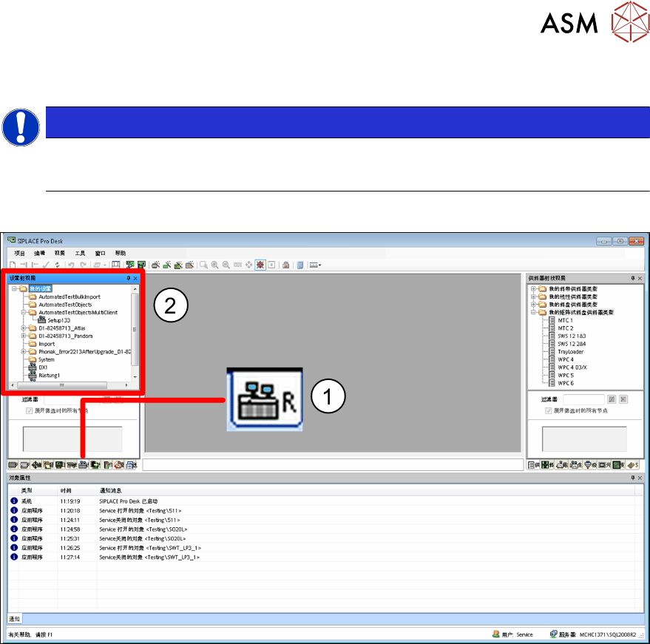Open the 视图 menu
Viewport: 650px width, 644px height.
(60, 253)
